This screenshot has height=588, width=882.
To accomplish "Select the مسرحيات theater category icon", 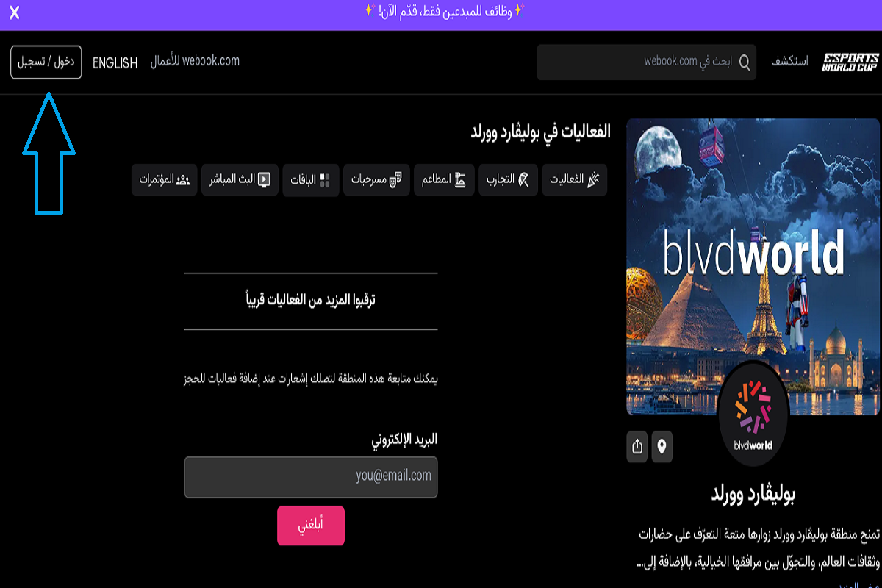I will coord(395,180).
